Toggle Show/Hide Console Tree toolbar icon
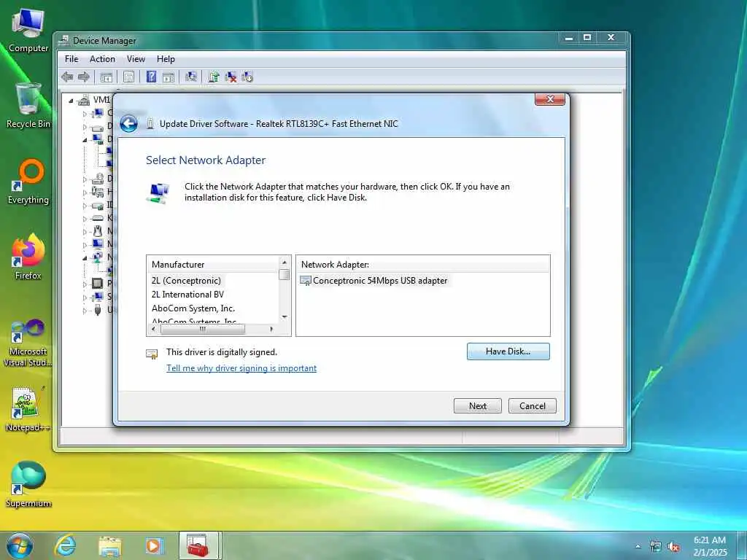The height and width of the screenshot is (560, 747). pyautogui.click(x=107, y=77)
